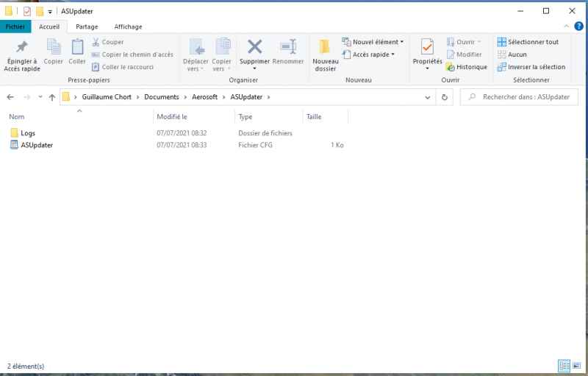
Task: Click Documents in the address path
Action: point(162,97)
